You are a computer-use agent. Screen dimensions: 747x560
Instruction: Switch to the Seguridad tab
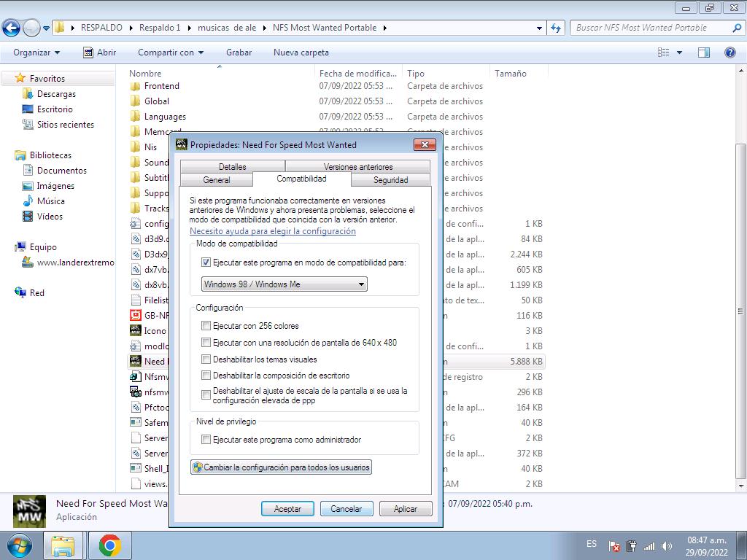pyautogui.click(x=390, y=180)
